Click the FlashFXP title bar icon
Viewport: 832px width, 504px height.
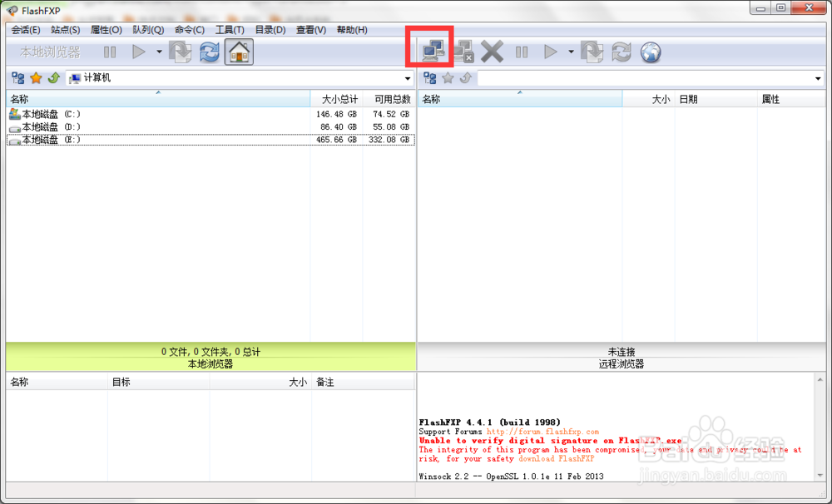[12, 10]
